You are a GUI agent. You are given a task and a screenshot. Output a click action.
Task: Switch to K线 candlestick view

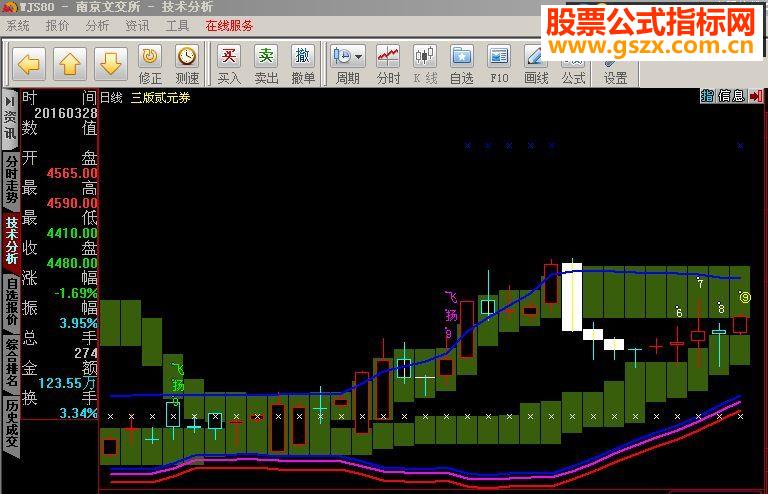(x=425, y=65)
